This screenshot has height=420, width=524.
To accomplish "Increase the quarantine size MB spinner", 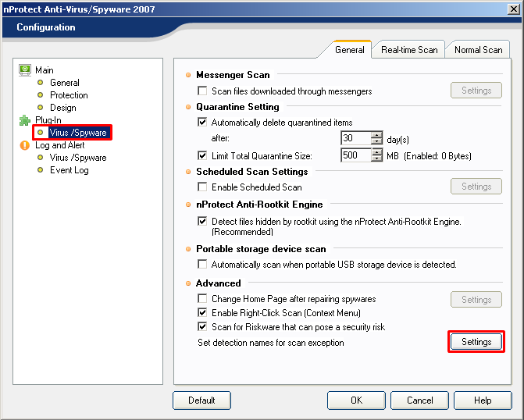I will point(377,152).
